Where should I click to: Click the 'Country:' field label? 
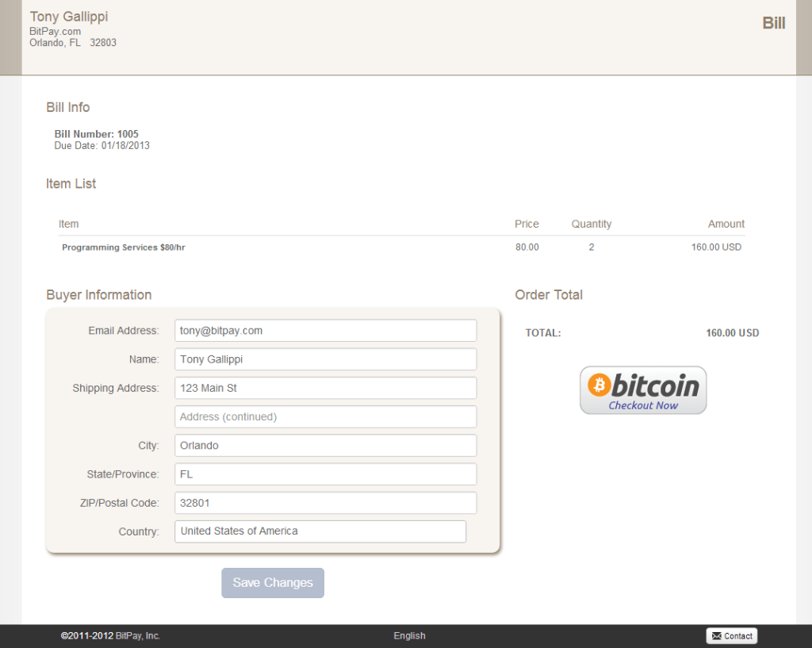click(138, 532)
